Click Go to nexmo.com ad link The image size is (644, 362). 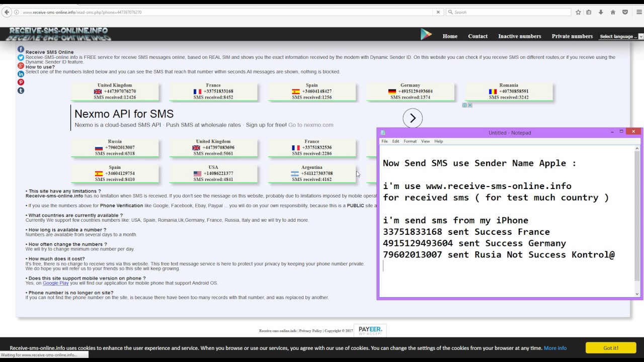click(310, 125)
